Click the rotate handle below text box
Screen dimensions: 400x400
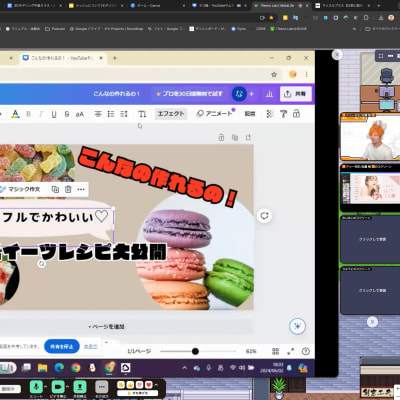coord(41,264)
